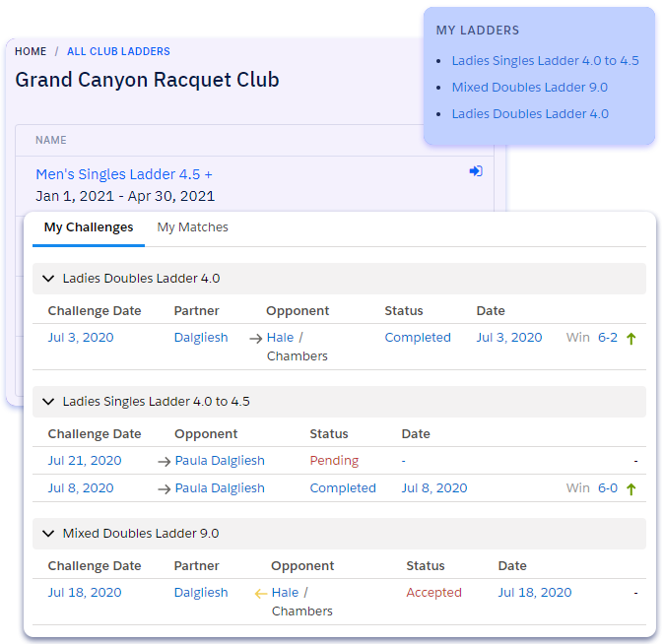Collapse the Mixed Doubles Ladder 9.0 section
Image resolution: width=664 pixels, height=644 pixels.
(x=47, y=534)
